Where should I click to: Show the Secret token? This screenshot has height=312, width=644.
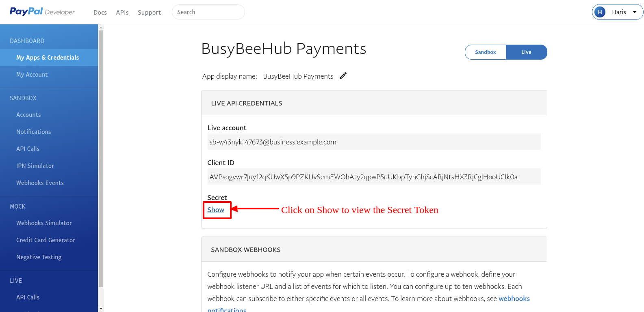[x=216, y=210]
